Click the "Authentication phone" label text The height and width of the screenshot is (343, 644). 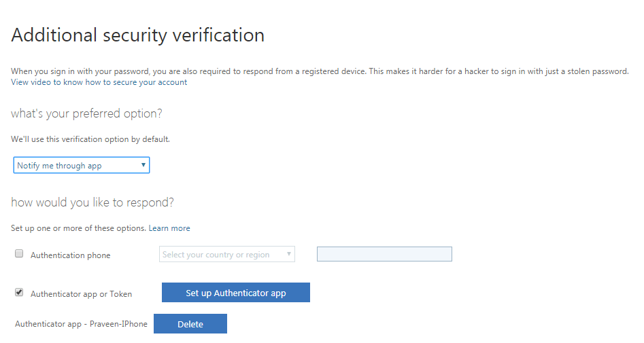[70, 255]
